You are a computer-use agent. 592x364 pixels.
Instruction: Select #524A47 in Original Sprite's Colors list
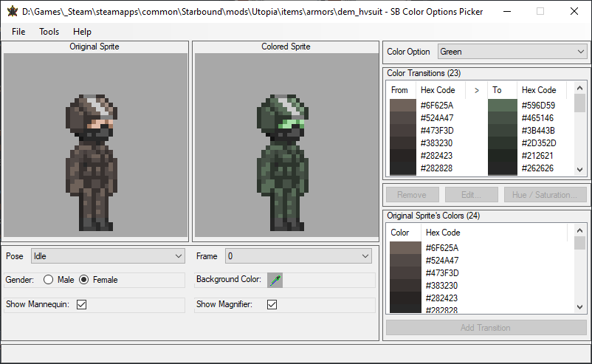pyautogui.click(x=442, y=261)
